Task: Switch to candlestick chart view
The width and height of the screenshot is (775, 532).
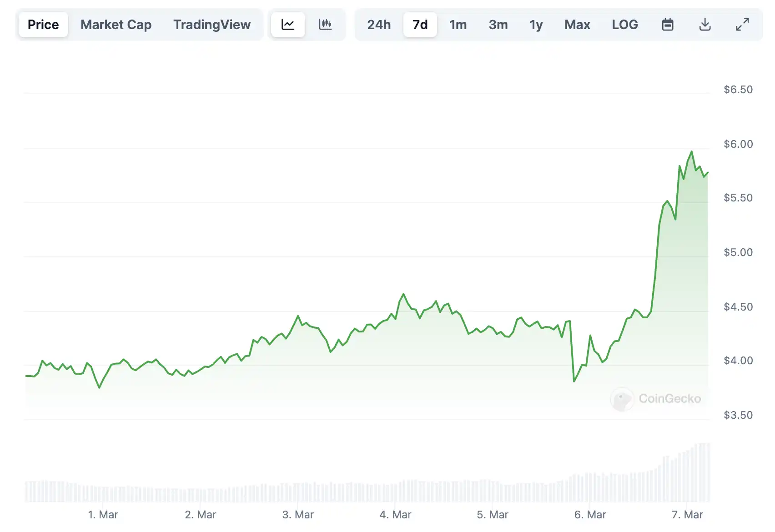Action: click(325, 25)
